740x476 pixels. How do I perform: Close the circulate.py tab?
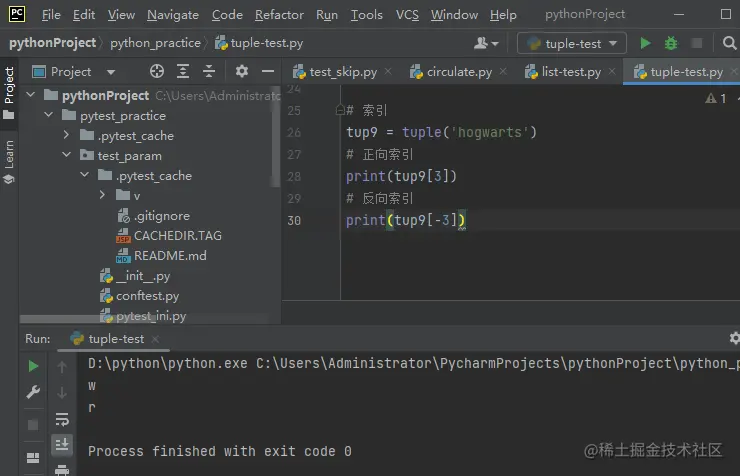tap(503, 71)
